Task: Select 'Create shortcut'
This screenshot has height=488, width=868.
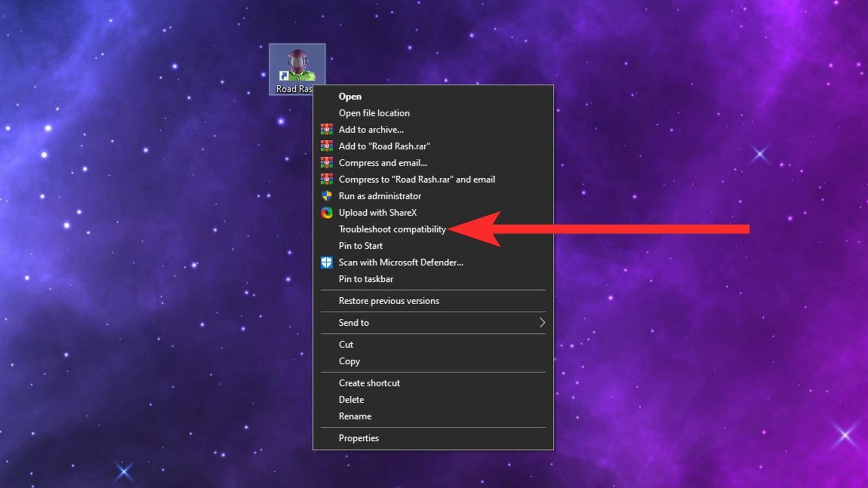Action: click(x=369, y=383)
